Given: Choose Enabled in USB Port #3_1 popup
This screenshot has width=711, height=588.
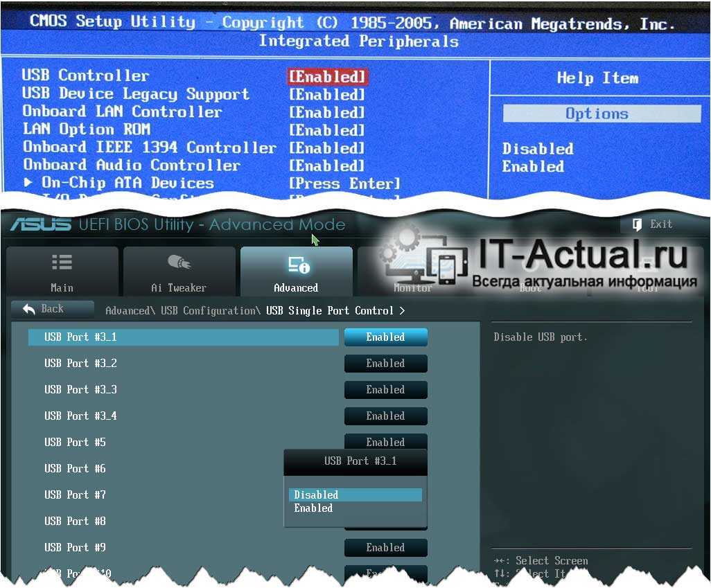Looking at the screenshot, I should point(355,508).
